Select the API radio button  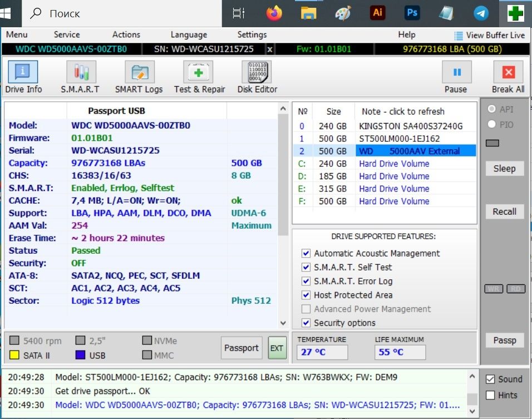pos(491,109)
